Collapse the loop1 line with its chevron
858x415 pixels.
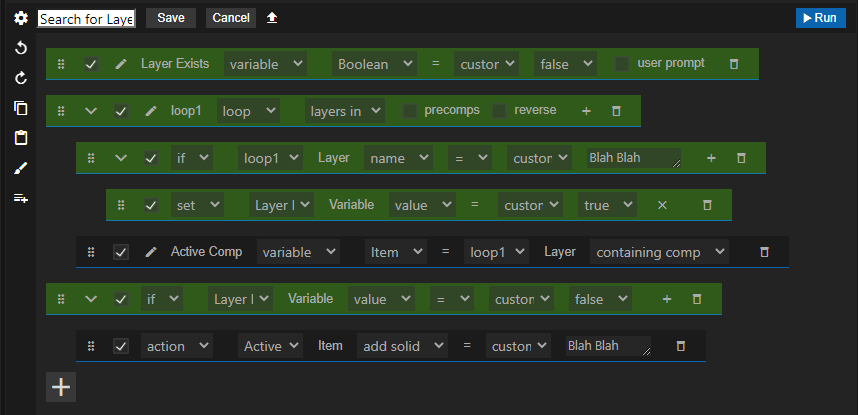(x=91, y=111)
